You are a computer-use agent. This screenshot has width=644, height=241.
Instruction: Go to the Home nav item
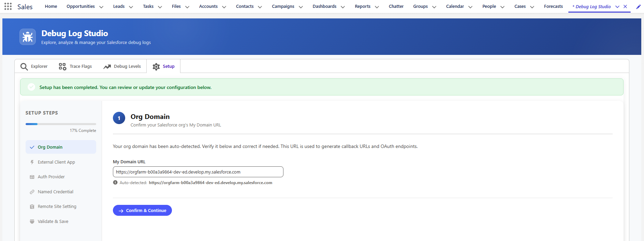[x=51, y=6]
